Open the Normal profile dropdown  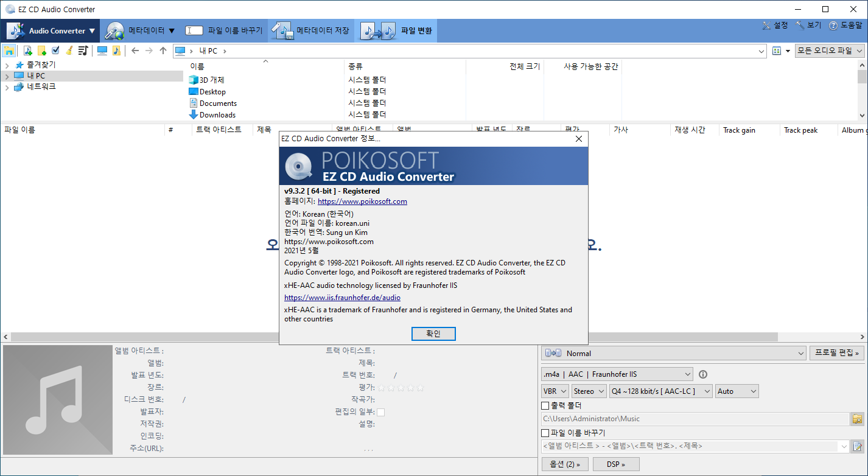pos(674,353)
